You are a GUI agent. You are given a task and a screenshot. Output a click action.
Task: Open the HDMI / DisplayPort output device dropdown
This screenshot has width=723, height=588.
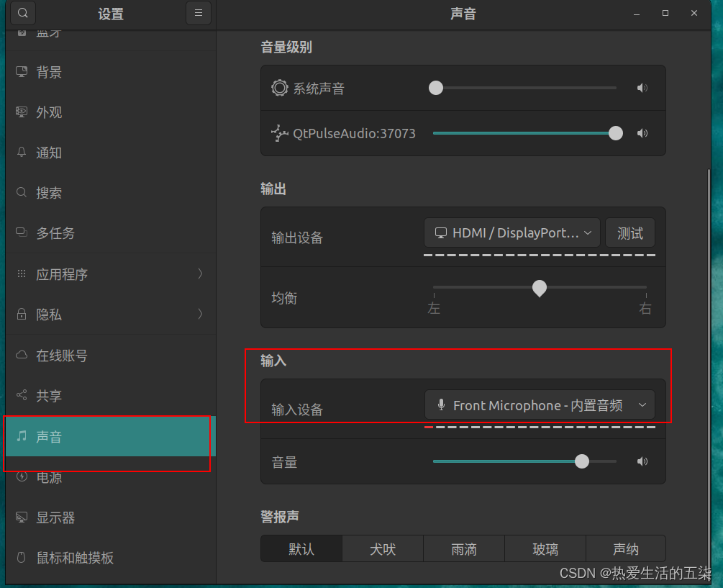click(511, 233)
